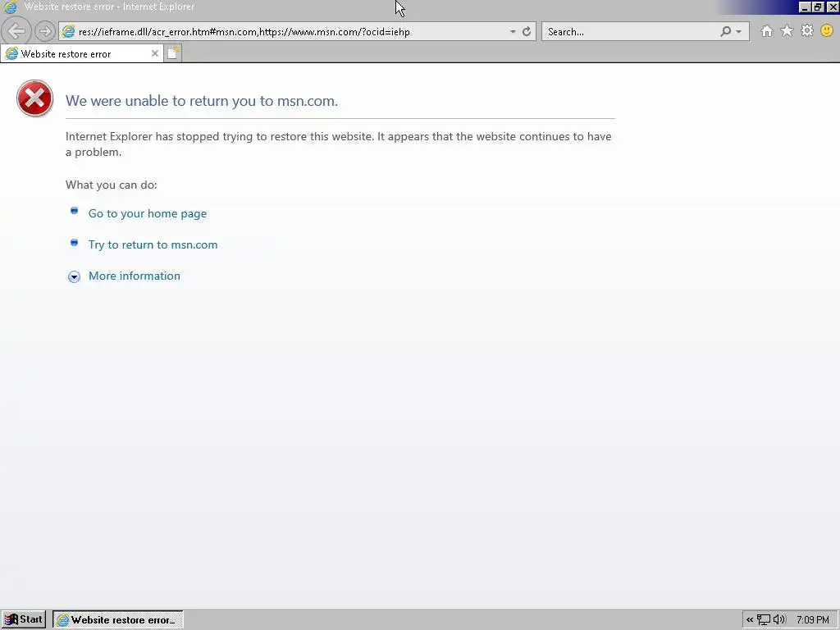The image size is (840, 630).
Task: Close the Website restore error tab
Action: [x=155, y=53]
